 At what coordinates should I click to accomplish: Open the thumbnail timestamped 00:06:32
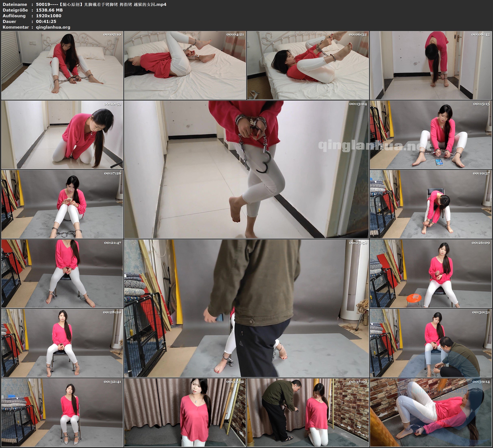coord(308,65)
